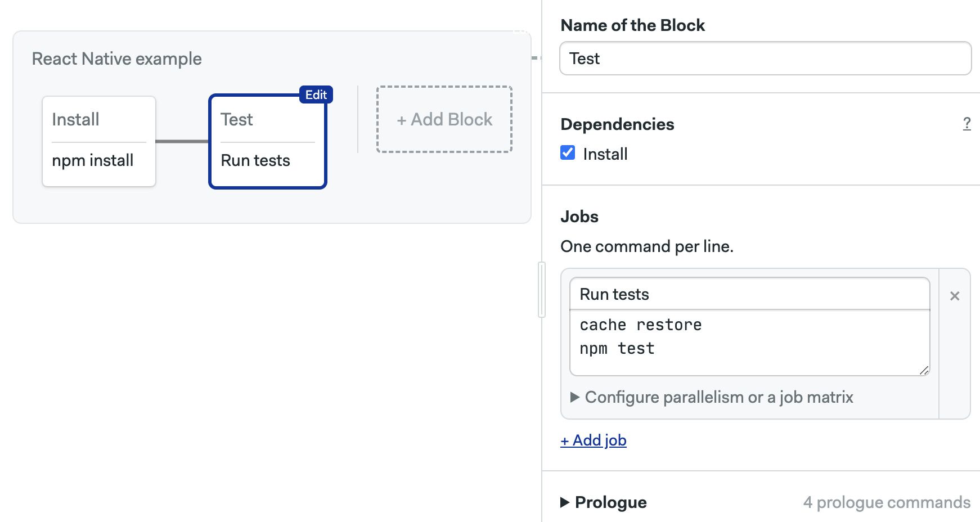The image size is (980, 522).
Task: Collapse the Prologue disclosure row
Action: coord(610,502)
